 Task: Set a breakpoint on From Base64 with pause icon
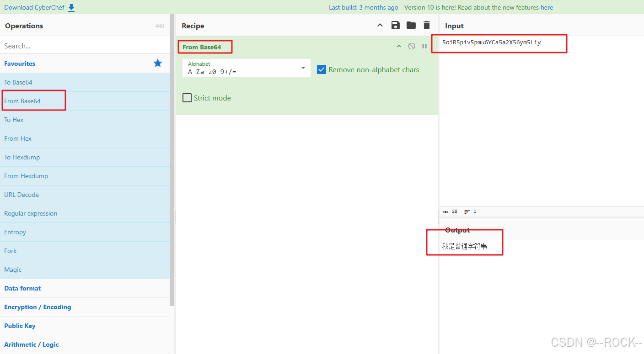click(x=424, y=46)
